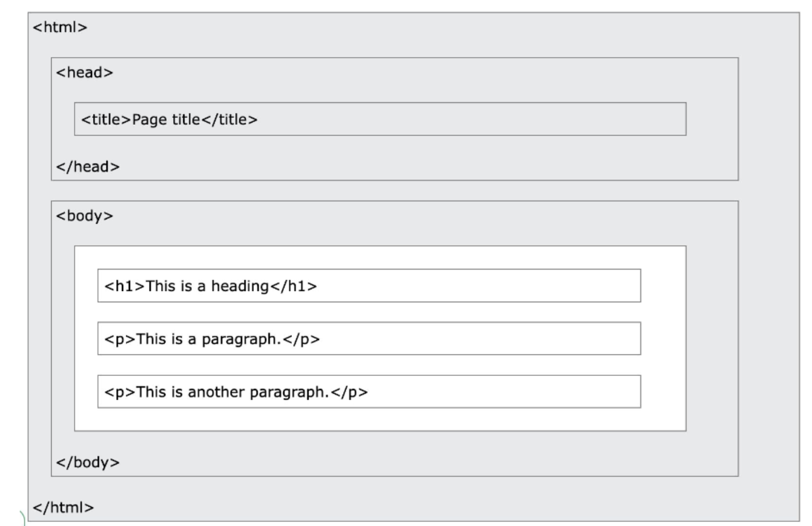
Task: Click 'This is a paragraph.' text
Action: tap(209, 339)
